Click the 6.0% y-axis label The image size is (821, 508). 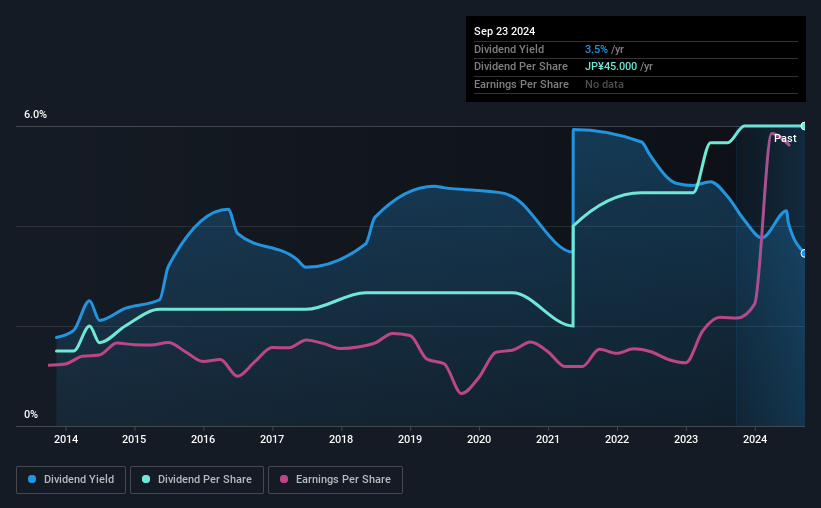(36, 115)
